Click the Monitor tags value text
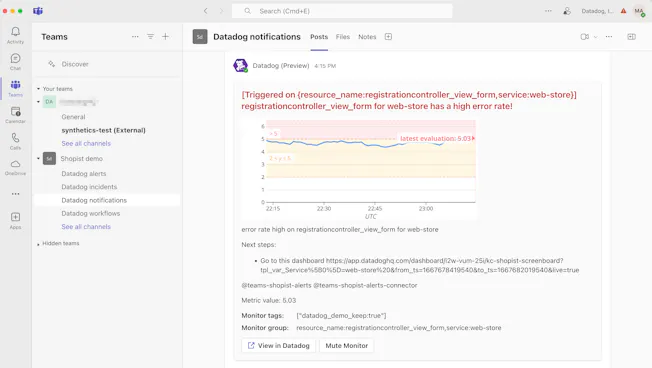Screen dimensions: 652x368 pos(341,316)
